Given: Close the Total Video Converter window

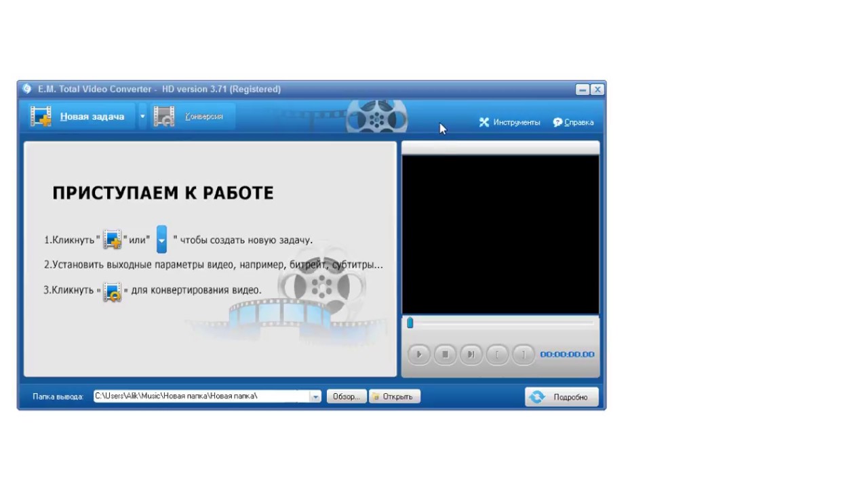Looking at the screenshot, I should point(597,89).
